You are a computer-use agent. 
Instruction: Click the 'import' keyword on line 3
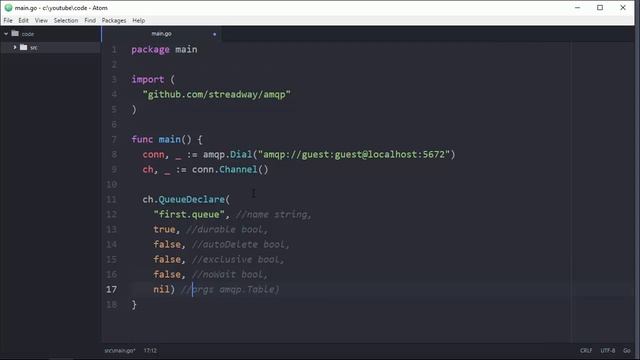pyautogui.click(x=148, y=80)
